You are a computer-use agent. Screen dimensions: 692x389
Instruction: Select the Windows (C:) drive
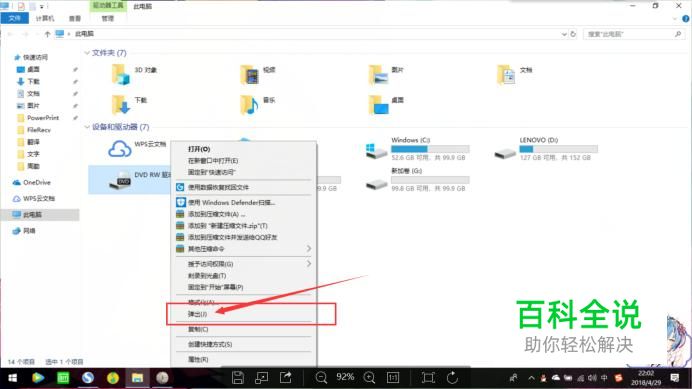pyautogui.click(x=417, y=149)
